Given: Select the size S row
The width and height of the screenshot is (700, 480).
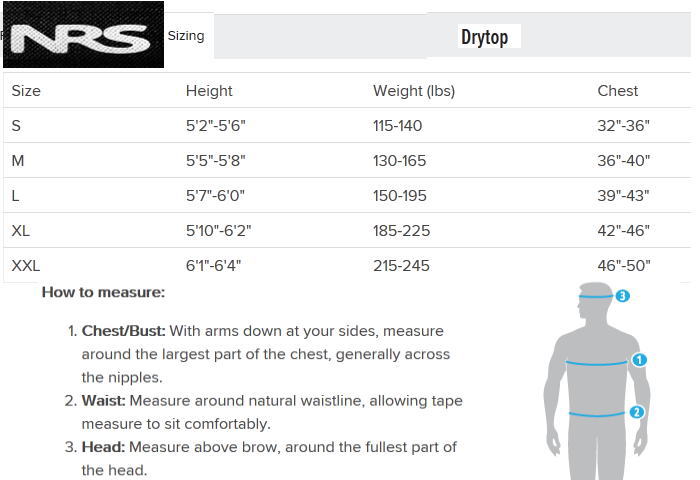Looking at the screenshot, I should click(347, 125).
